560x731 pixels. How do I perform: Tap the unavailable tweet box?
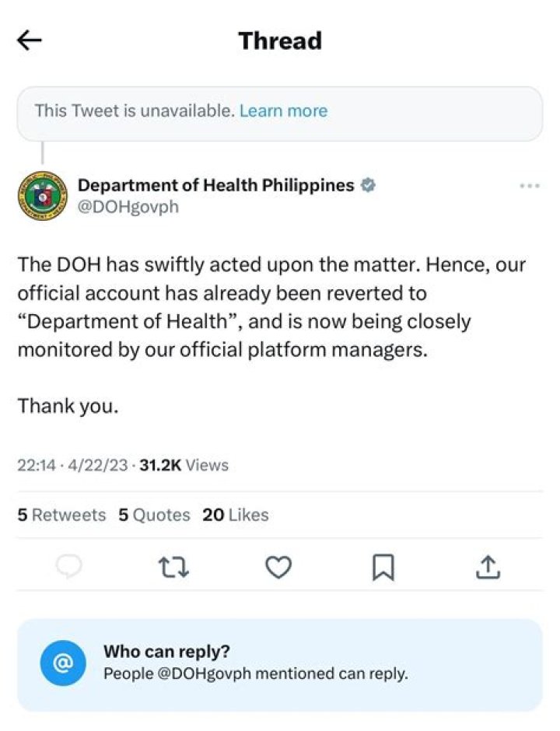[x=280, y=114]
